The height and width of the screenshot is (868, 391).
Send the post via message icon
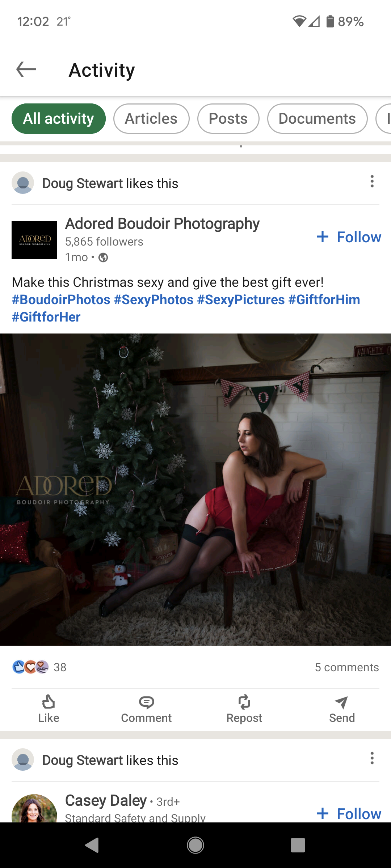[x=342, y=709]
